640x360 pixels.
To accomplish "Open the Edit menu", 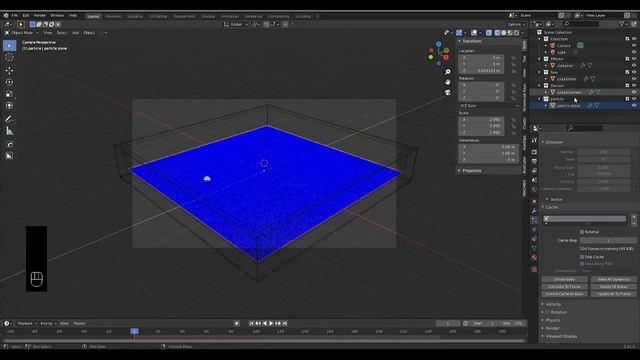I will (x=26, y=16).
